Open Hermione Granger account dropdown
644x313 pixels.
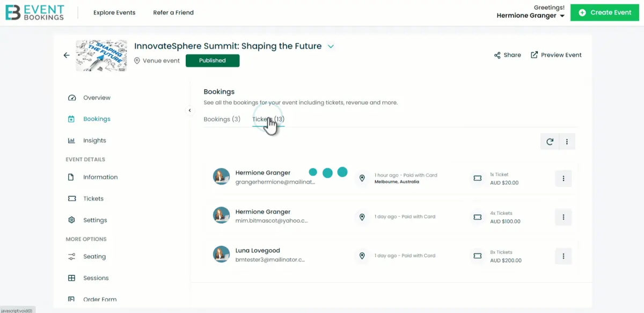(531, 16)
